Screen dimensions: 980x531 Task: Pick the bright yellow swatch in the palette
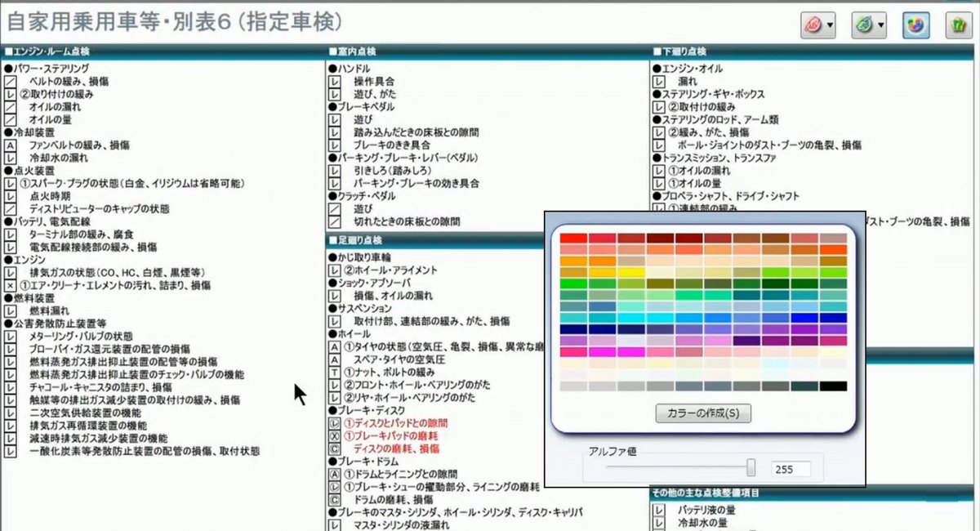pyautogui.click(x=632, y=272)
